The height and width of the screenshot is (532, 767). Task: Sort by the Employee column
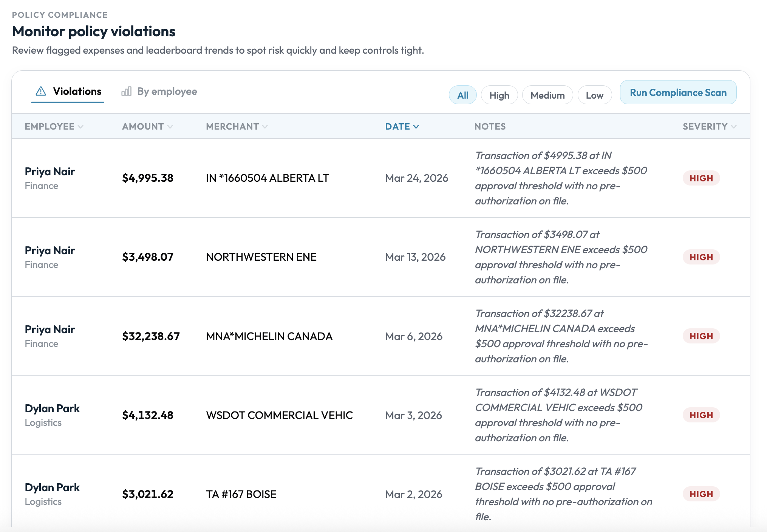54,127
